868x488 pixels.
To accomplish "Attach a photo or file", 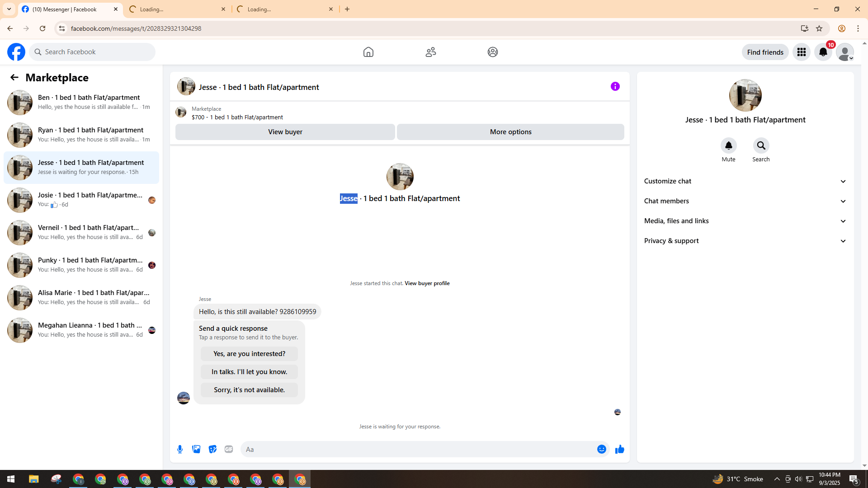I will [x=196, y=449].
